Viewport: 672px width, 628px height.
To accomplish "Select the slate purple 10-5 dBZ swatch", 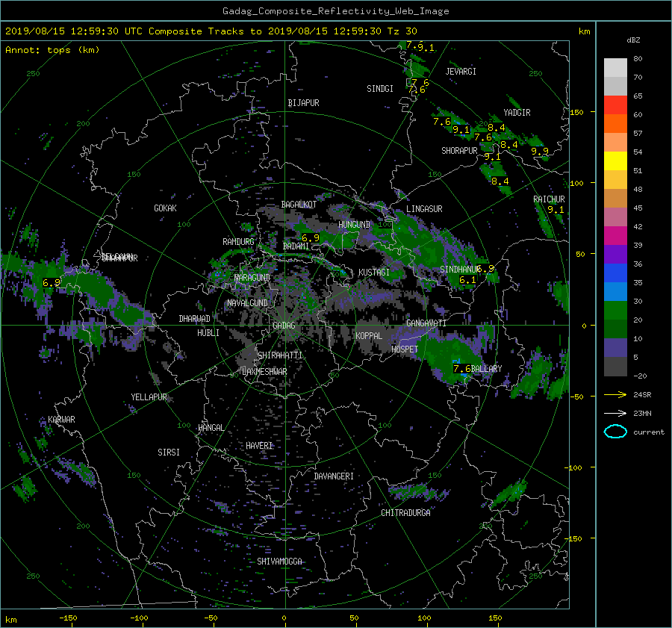I will (615, 348).
